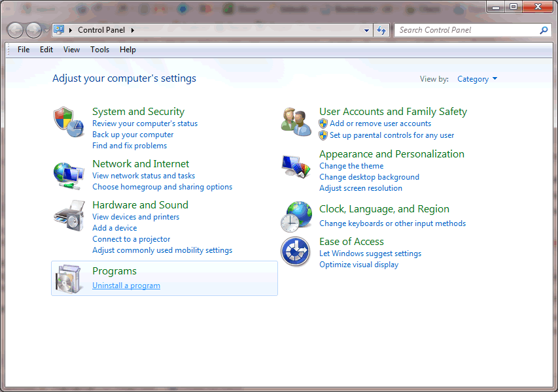
Task: Open System and Security shield icon
Action: (x=69, y=122)
